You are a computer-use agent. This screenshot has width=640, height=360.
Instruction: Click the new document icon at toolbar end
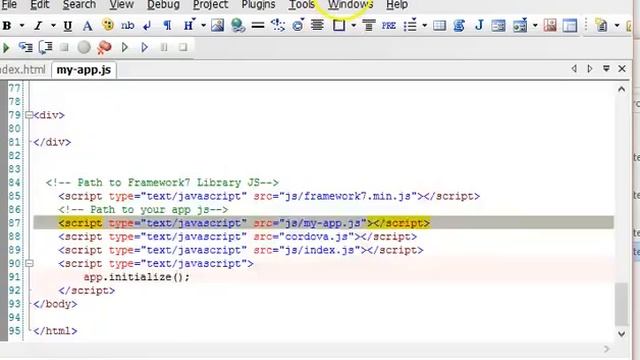point(601,25)
